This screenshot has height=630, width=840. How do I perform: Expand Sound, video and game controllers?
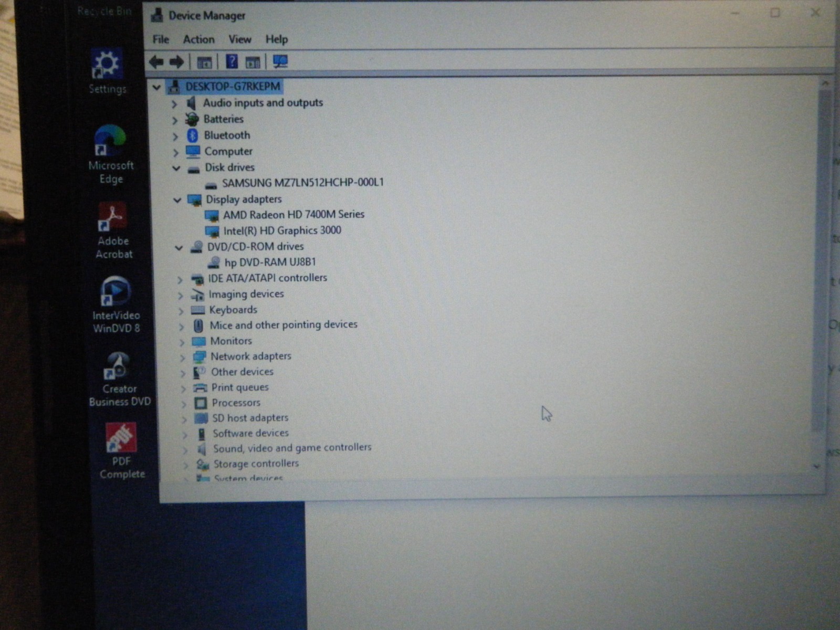click(x=185, y=450)
